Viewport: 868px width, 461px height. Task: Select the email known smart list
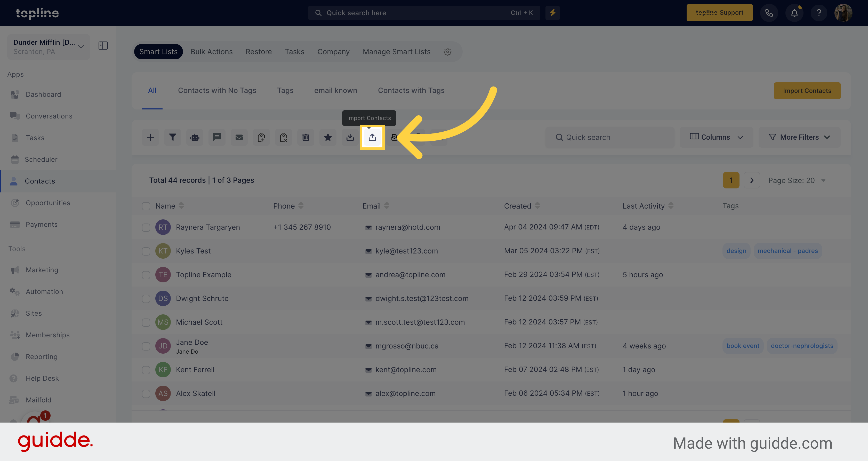coord(336,90)
